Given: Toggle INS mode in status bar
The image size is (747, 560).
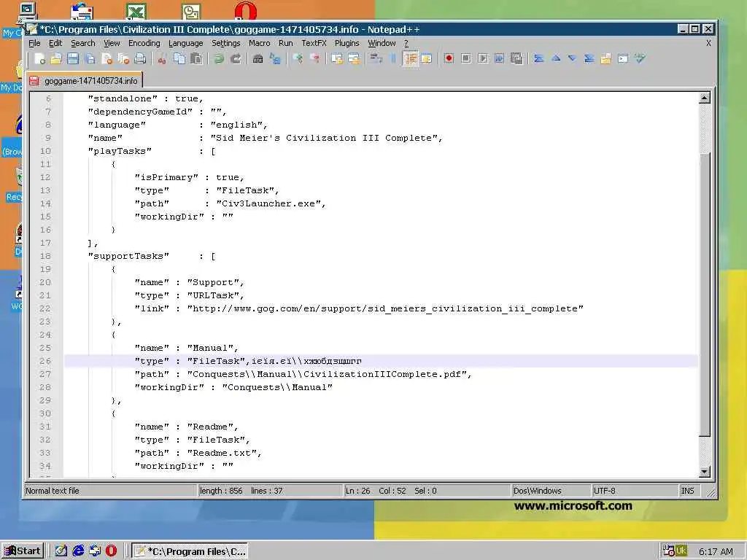Looking at the screenshot, I should click(687, 491).
